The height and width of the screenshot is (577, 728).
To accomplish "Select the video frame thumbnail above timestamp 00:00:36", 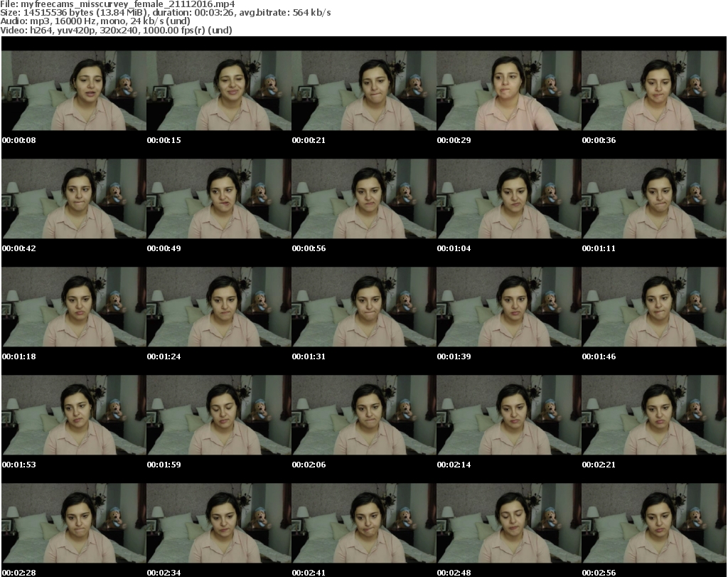I will [x=654, y=90].
